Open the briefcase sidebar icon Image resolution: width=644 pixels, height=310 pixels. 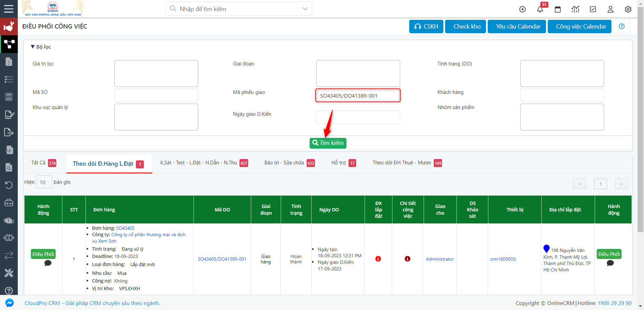pos(9,203)
